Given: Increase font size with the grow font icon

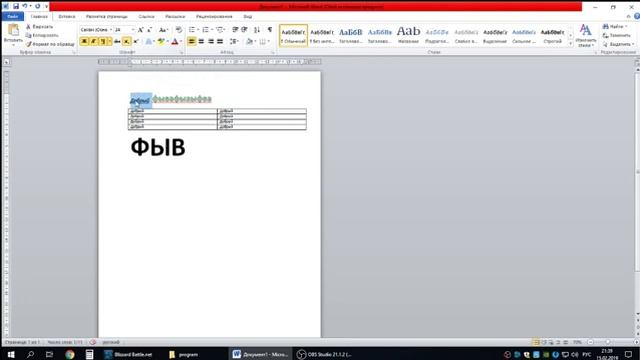Looking at the screenshot, I should [140, 30].
